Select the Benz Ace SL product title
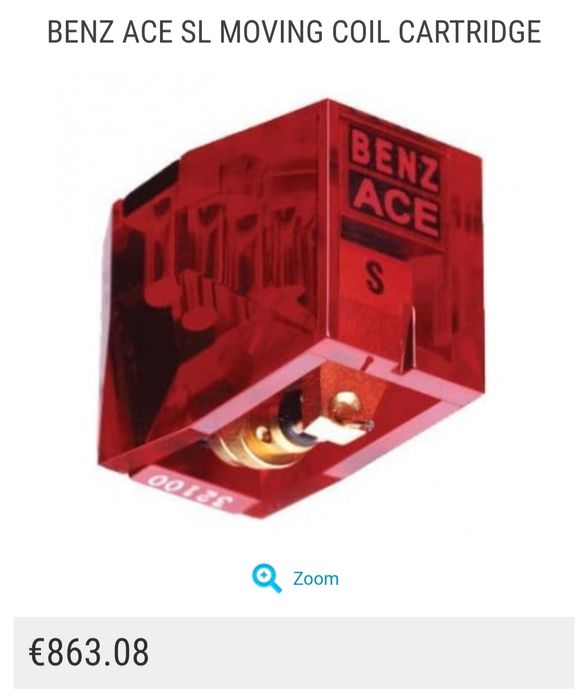This screenshot has width=588, height=699. coord(294,32)
